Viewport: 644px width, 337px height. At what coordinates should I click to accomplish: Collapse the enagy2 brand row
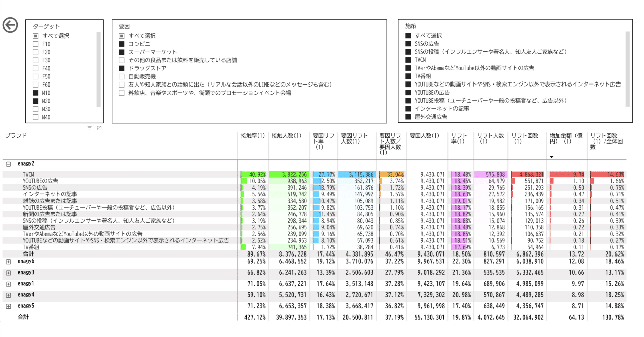[8, 163]
